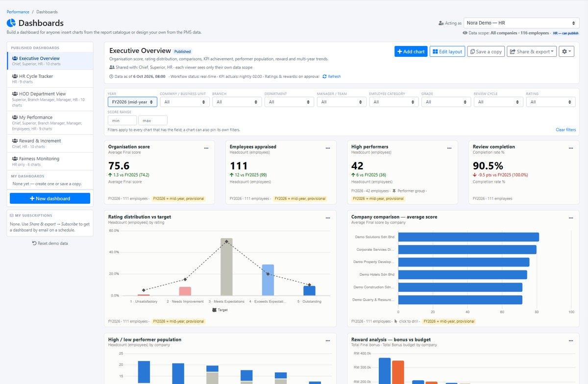Image resolution: width=588 pixels, height=384 pixels.
Task: Click the Demo Construction Sdn bar
Action: 460,288
